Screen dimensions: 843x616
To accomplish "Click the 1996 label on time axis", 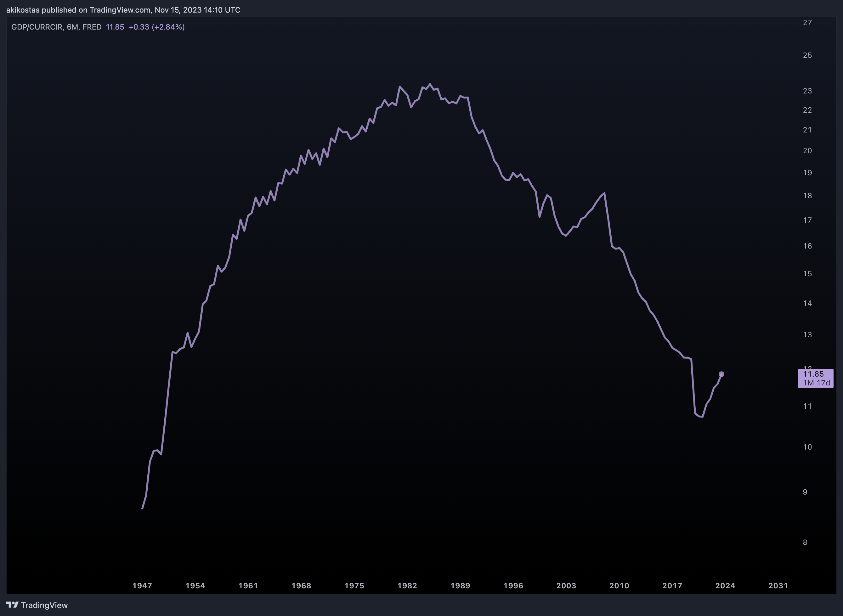I will 513,585.
